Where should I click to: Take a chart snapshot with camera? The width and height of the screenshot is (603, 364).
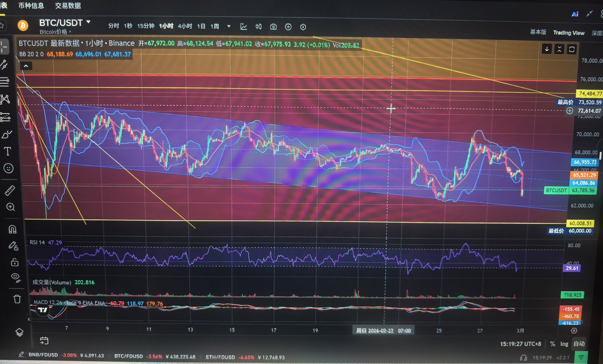(273, 27)
